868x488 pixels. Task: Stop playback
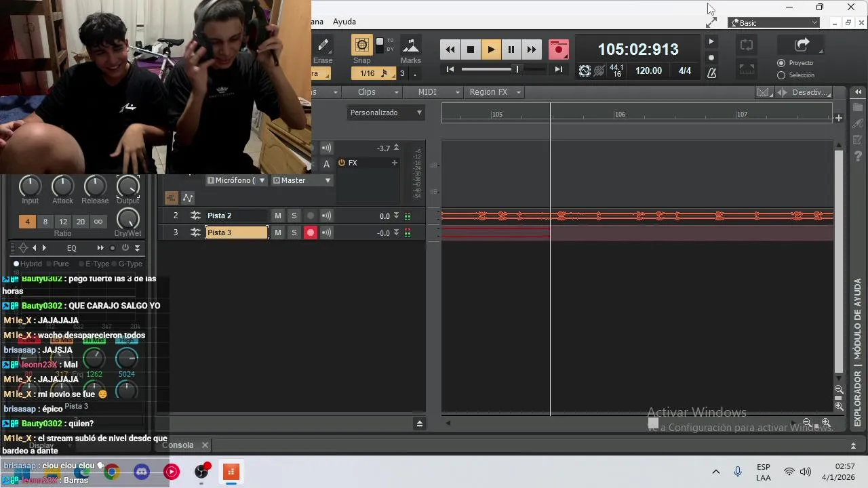click(471, 49)
